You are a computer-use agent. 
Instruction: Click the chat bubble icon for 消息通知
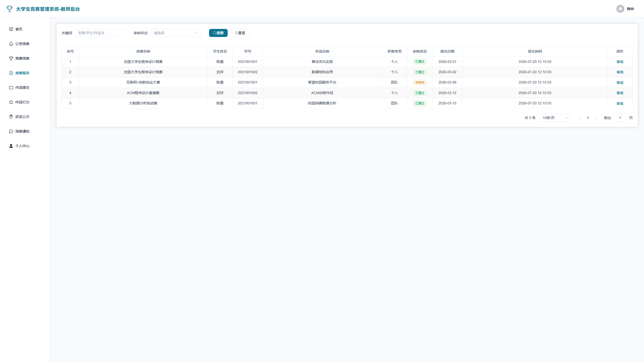(x=11, y=131)
